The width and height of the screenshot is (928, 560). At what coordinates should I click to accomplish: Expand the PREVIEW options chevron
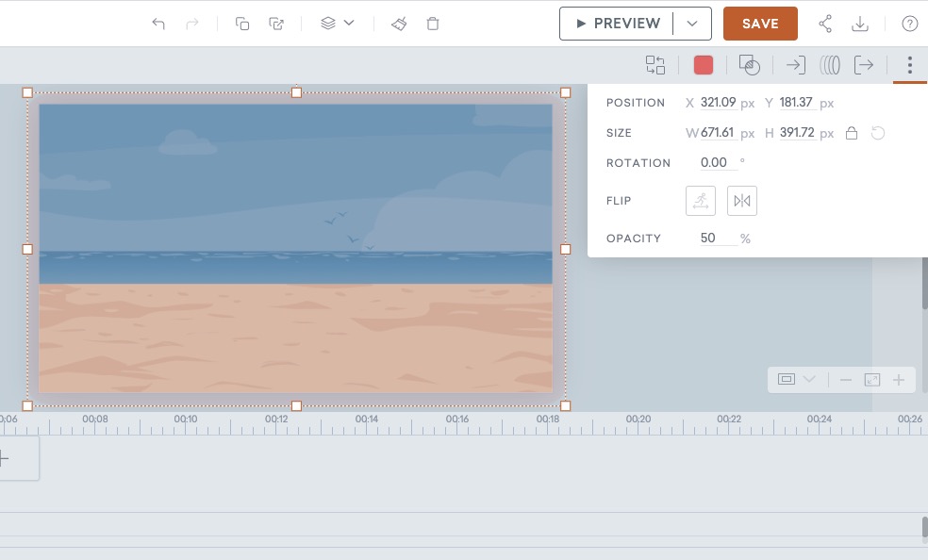click(x=692, y=24)
